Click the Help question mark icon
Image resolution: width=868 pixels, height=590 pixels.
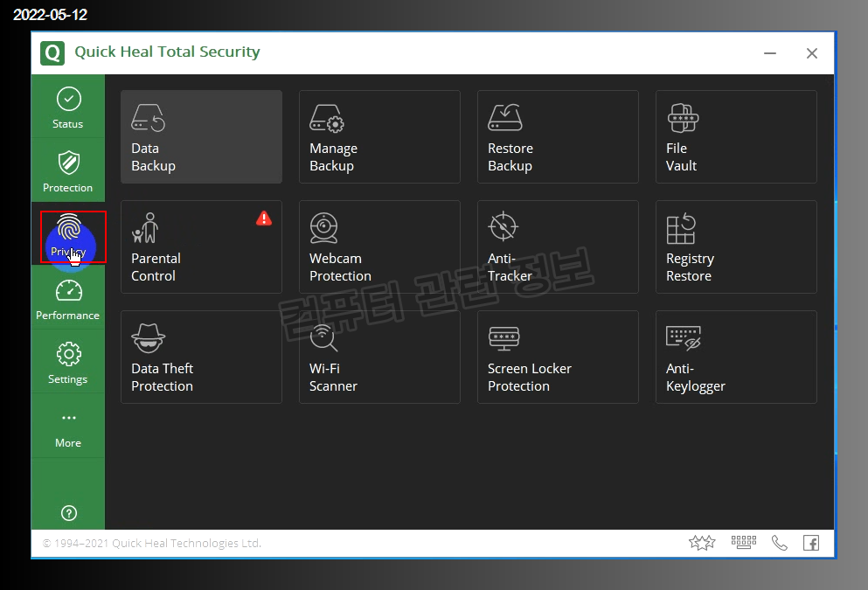[69, 513]
